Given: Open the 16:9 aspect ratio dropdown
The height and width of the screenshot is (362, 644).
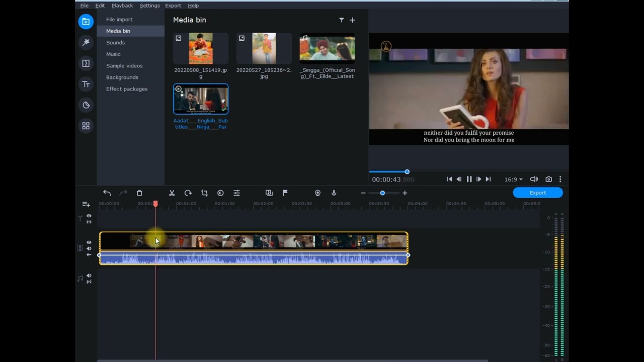Looking at the screenshot, I should [514, 179].
